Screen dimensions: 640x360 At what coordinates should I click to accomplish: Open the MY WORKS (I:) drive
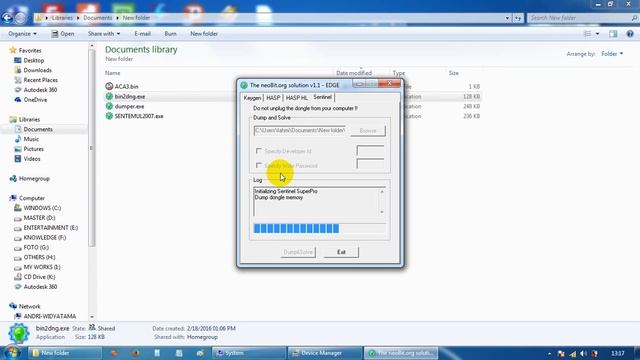pyautogui.click(x=42, y=267)
